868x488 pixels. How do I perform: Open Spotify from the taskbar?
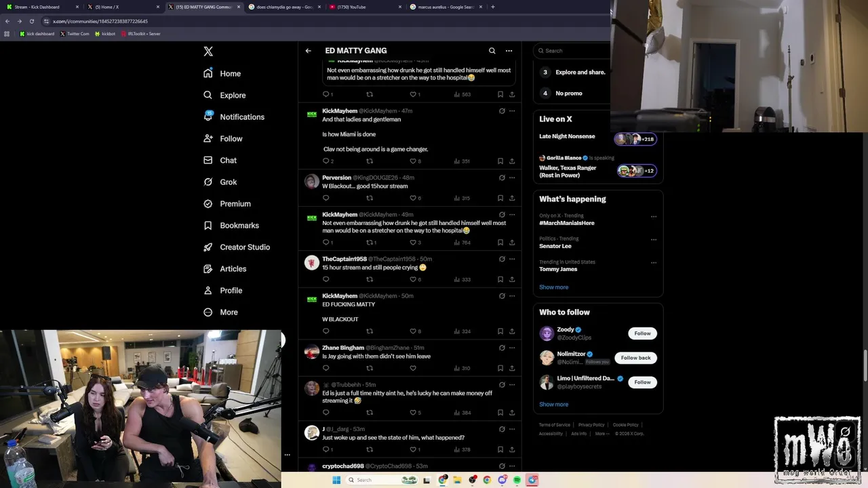(517, 480)
